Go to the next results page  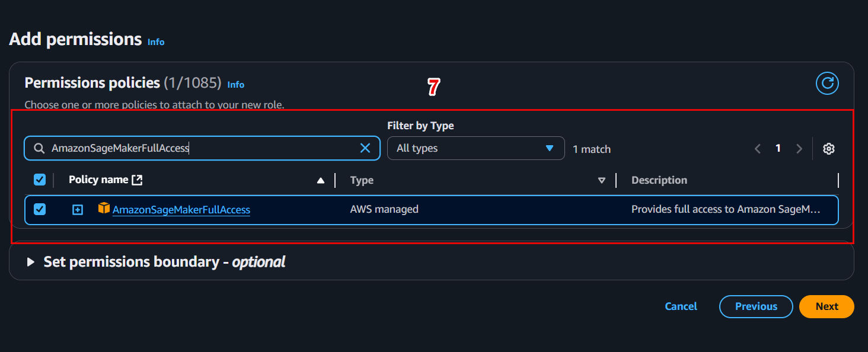tap(799, 149)
